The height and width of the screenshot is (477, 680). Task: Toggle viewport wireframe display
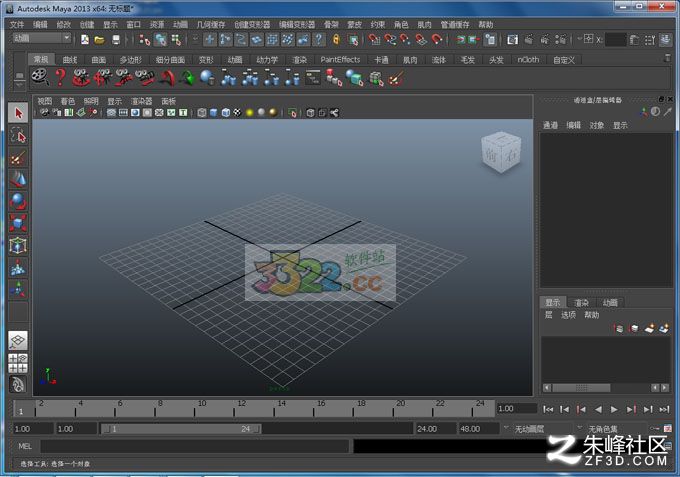tap(202, 113)
